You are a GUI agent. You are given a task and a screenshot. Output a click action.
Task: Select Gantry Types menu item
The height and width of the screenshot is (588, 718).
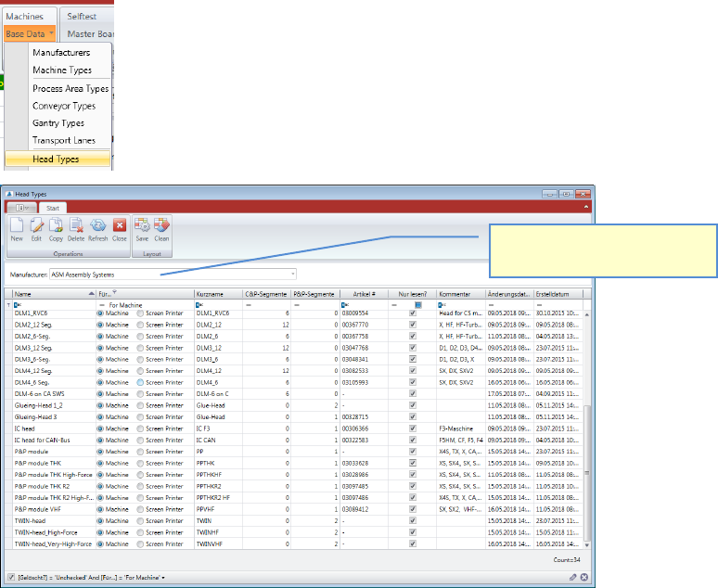tap(58, 123)
